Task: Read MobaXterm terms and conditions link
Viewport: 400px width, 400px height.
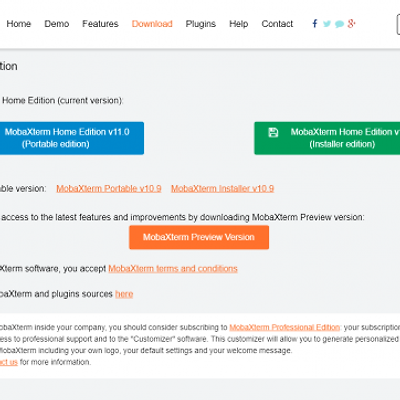Action: (x=173, y=269)
